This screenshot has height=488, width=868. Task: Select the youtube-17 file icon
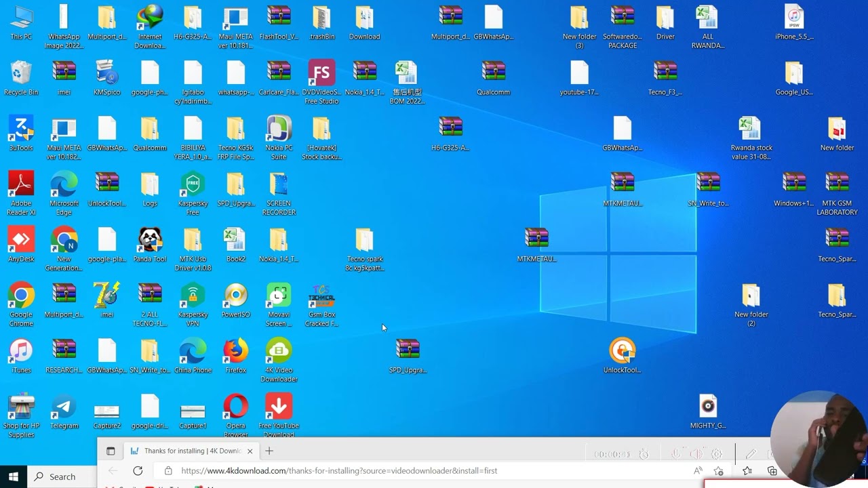click(x=579, y=78)
